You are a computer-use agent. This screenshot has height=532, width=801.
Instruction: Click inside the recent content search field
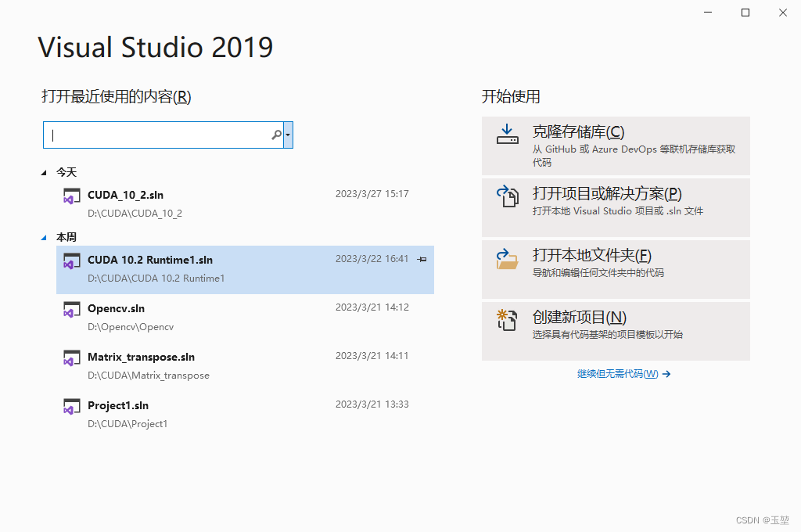156,134
